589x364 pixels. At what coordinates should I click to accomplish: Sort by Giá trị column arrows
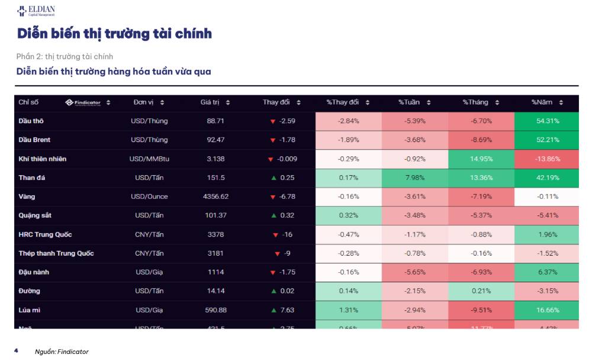coord(228,102)
